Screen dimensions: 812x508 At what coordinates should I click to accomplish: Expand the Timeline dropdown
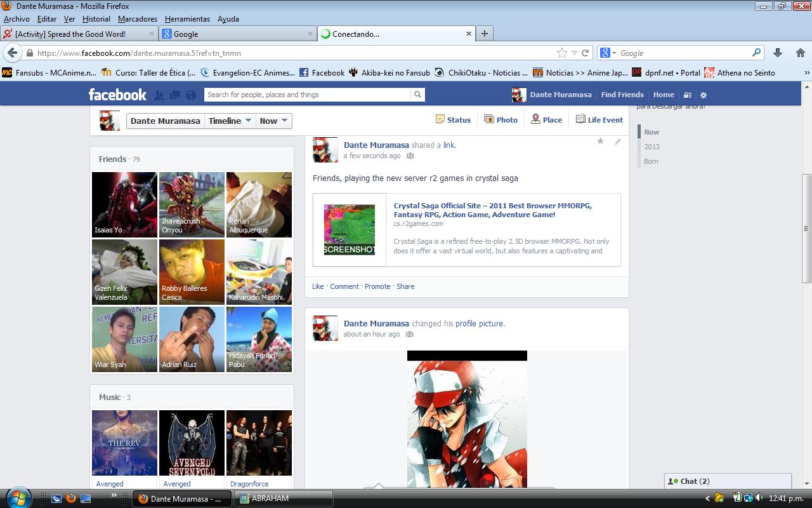point(230,121)
